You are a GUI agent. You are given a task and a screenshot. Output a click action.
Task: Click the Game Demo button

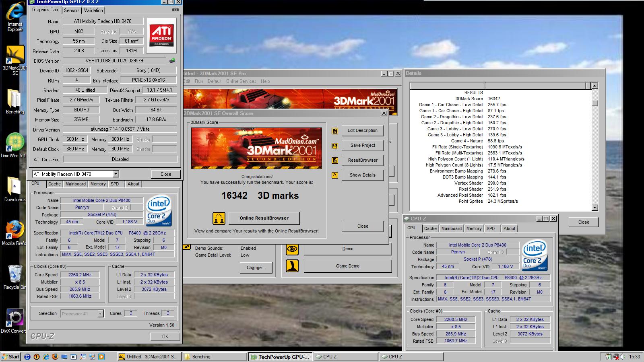point(348,266)
